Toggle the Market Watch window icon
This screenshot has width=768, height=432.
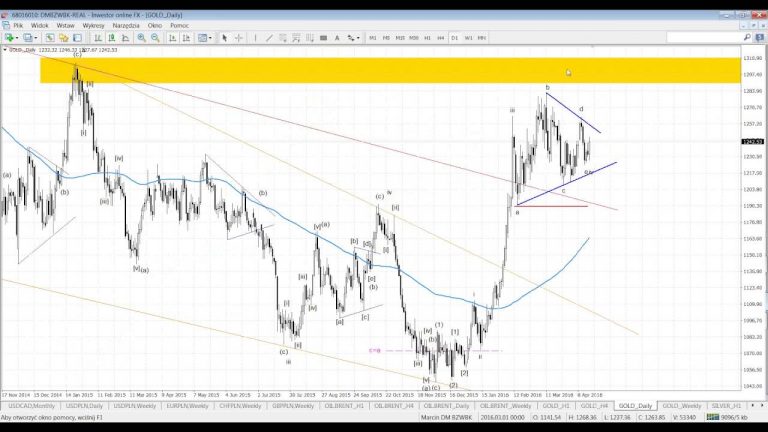tap(50, 38)
